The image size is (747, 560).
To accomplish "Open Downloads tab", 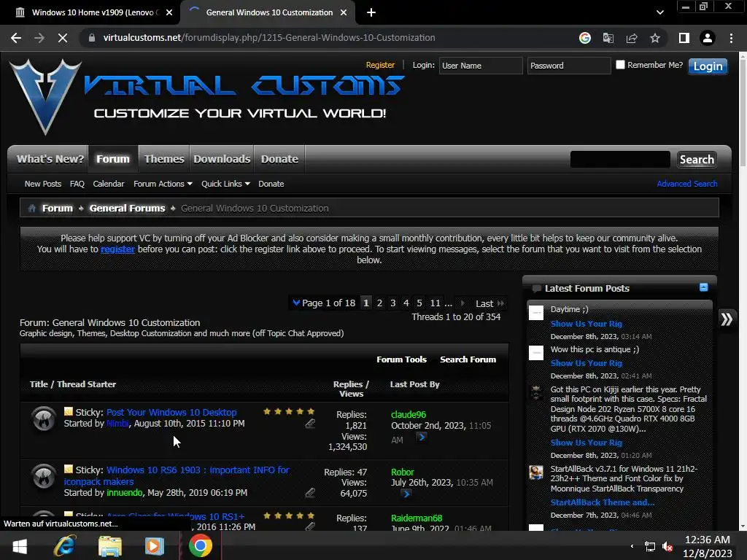I will click(x=222, y=159).
